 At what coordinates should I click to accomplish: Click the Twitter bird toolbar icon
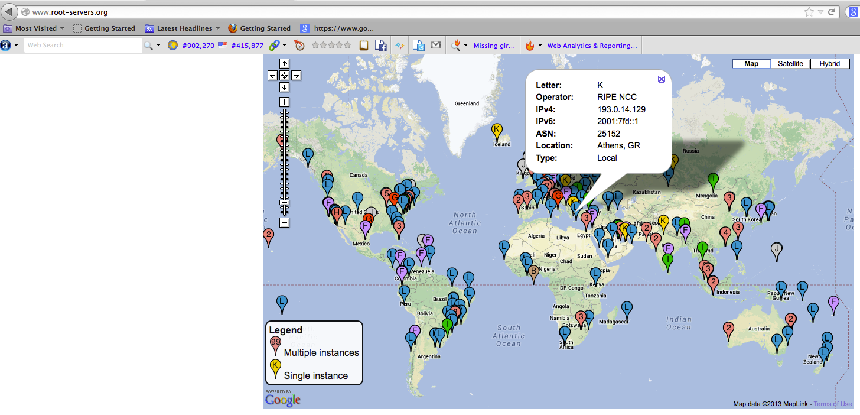point(399,46)
